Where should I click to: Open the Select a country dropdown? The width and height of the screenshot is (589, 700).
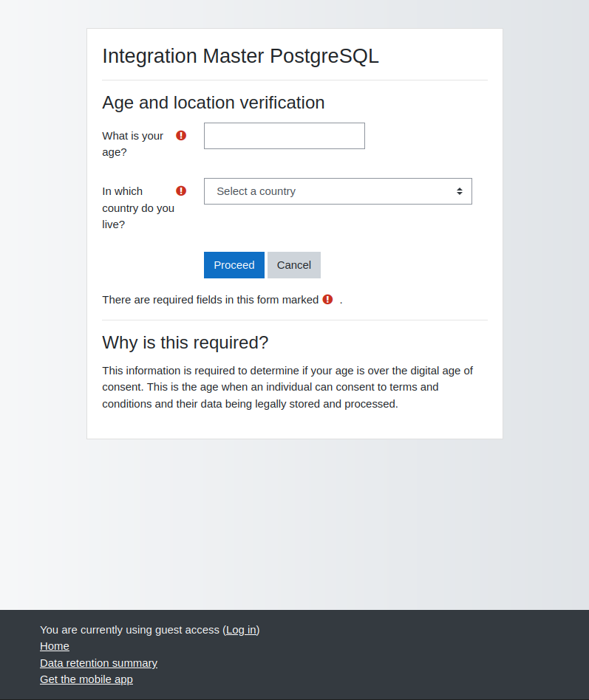pos(338,191)
